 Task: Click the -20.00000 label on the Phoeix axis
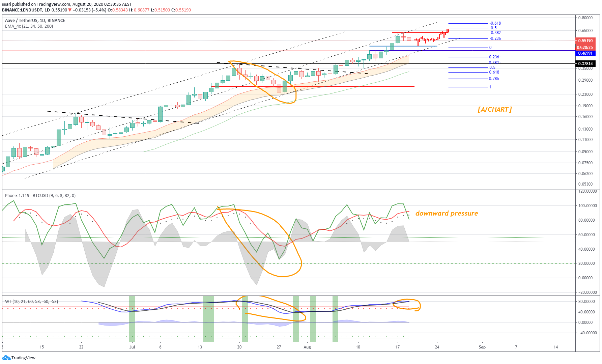point(587,292)
